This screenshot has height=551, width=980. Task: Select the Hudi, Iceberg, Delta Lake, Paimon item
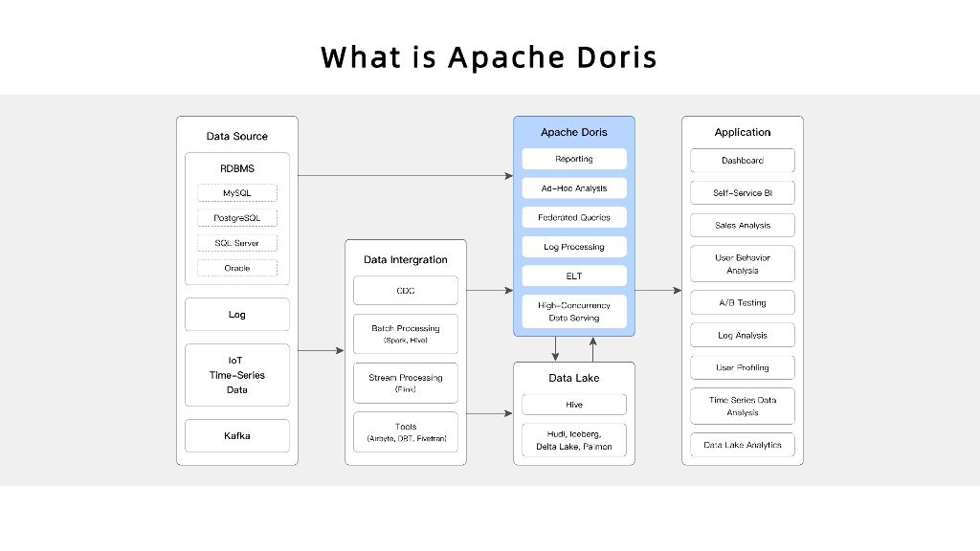(573, 440)
